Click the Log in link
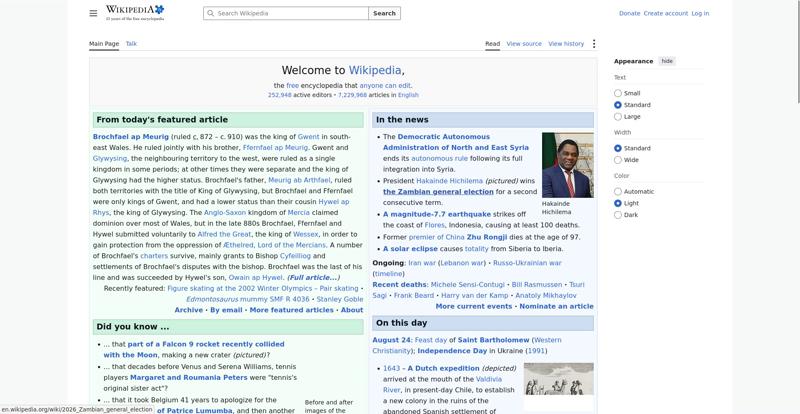 (700, 13)
